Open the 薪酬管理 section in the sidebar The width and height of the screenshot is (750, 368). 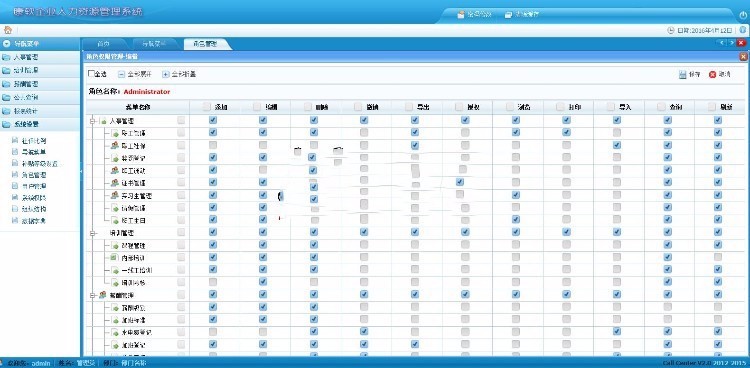(40, 84)
